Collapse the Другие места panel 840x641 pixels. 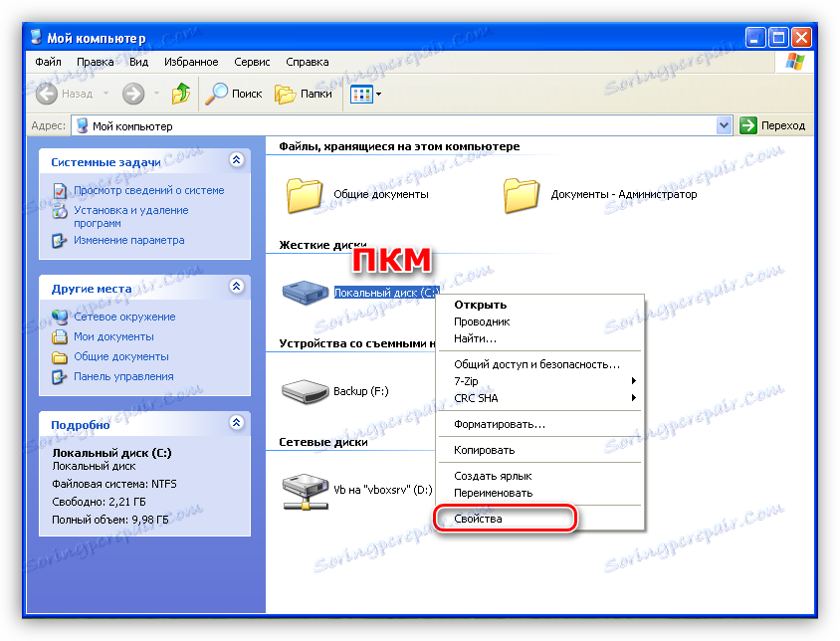tap(236, 287)
